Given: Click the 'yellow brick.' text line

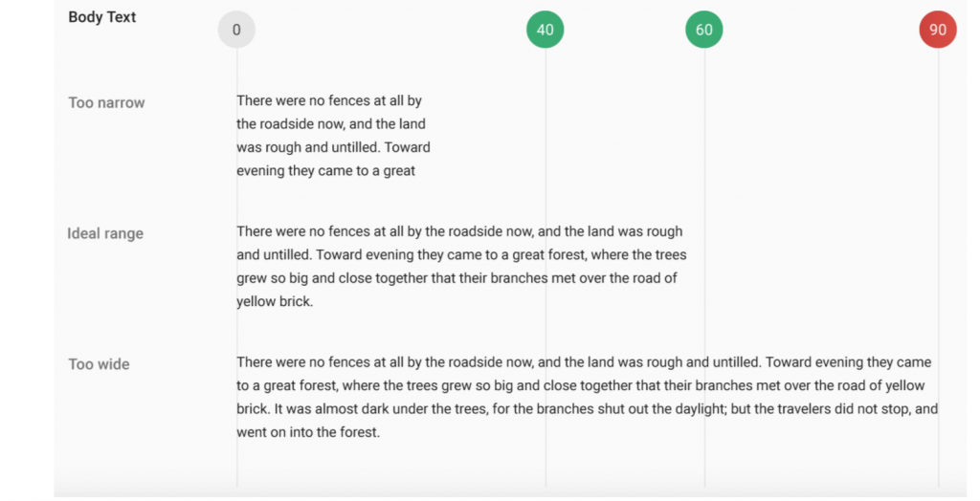Looking at the screenshot, I should pyautogui.click(x=275, y=301).
